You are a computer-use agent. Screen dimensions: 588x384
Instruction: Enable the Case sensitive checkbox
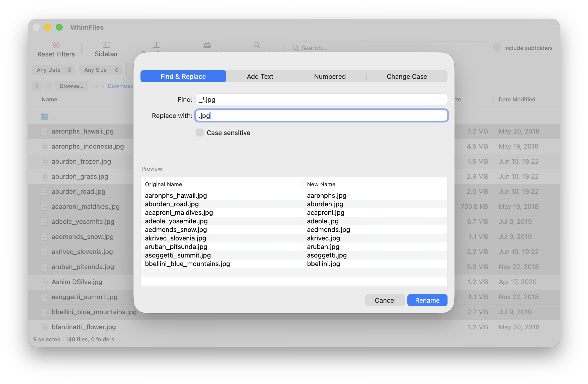coord(200,133)
